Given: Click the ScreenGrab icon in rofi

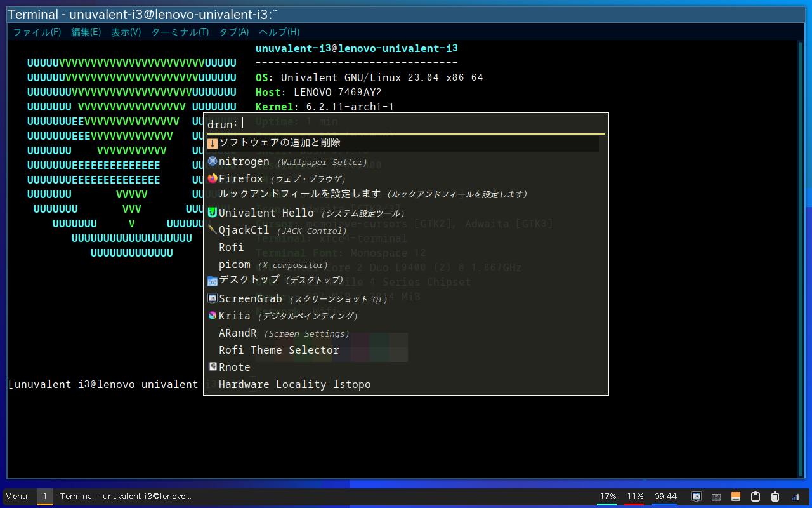Looking at the screenshot, I should 213,298.
